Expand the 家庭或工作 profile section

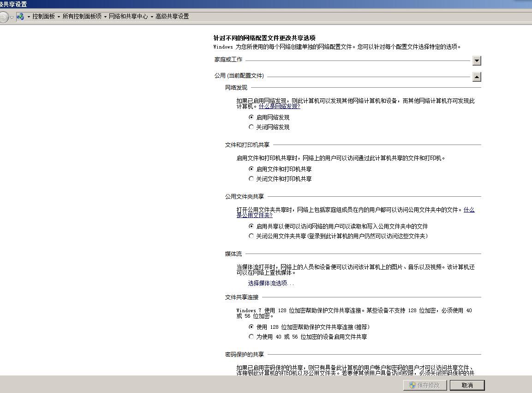click(477, 60)
